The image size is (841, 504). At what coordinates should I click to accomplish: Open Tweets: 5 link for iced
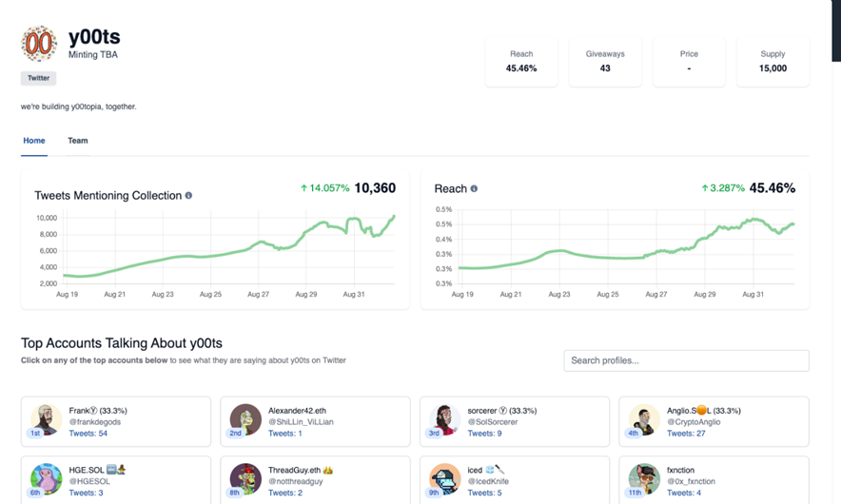click(x=485, y=493)
